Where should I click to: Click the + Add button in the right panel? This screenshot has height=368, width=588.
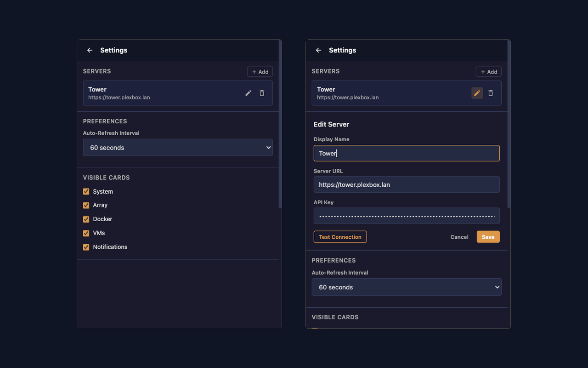[x=488, y=71]
